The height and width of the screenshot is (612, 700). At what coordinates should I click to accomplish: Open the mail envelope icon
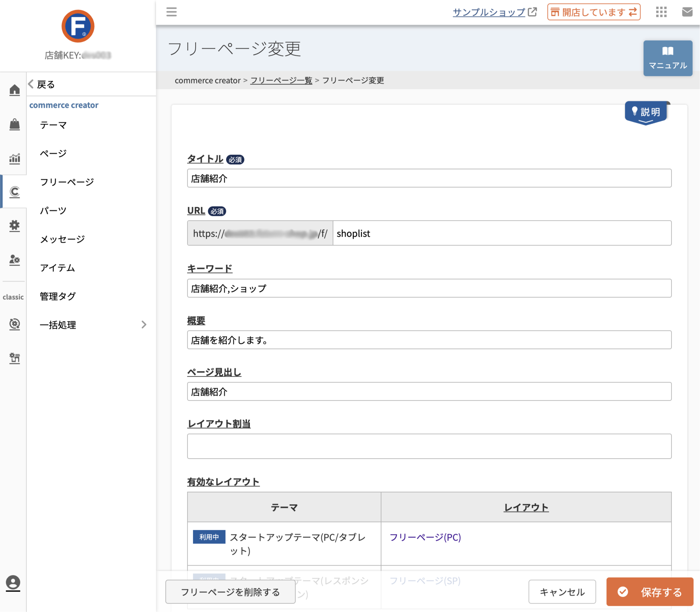[687, 12]
